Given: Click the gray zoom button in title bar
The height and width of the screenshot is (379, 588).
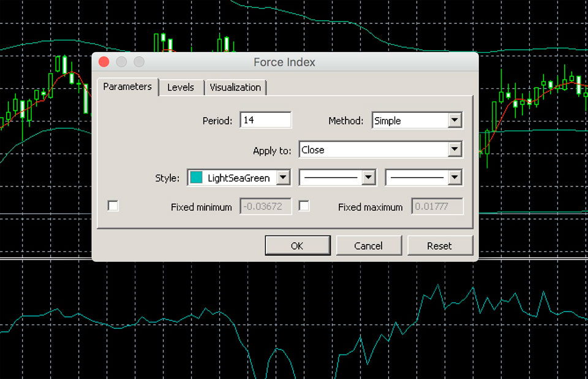Looking at the screenshot, I should pyautogui.click(x=139, y=62).
